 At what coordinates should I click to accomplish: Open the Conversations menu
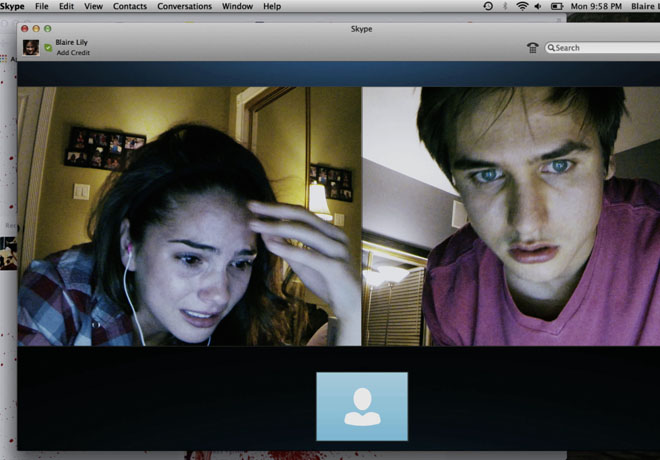(184, 6)
